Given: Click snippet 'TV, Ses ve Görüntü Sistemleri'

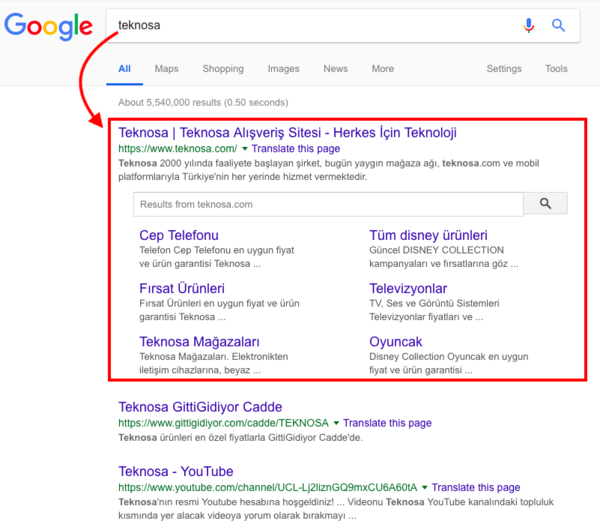Looking at the screenshot, I should coord(434,303).
